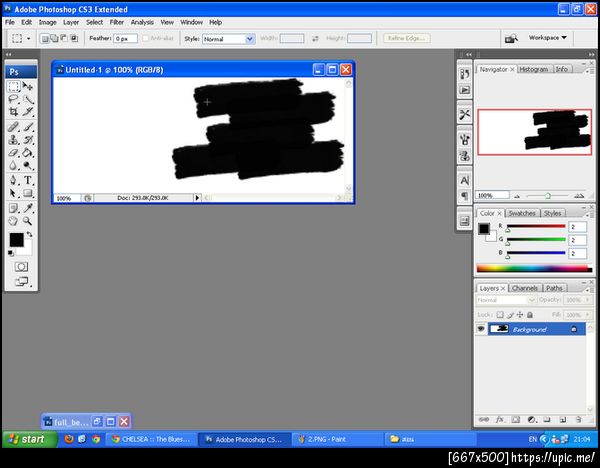Select the Clone Stamp tool

click(x=13, y=140)
